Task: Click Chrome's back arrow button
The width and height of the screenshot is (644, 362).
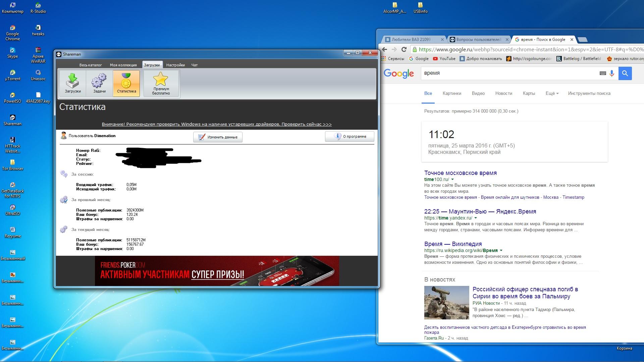Action: click(x=385, y=49)
